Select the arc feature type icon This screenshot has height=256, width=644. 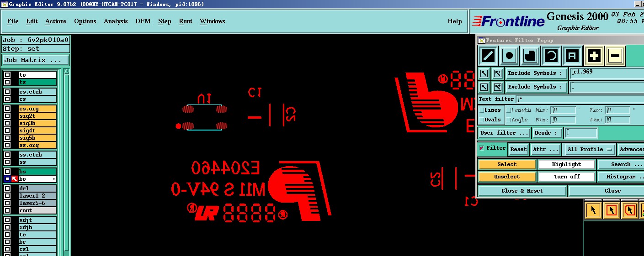coord(551,56)
